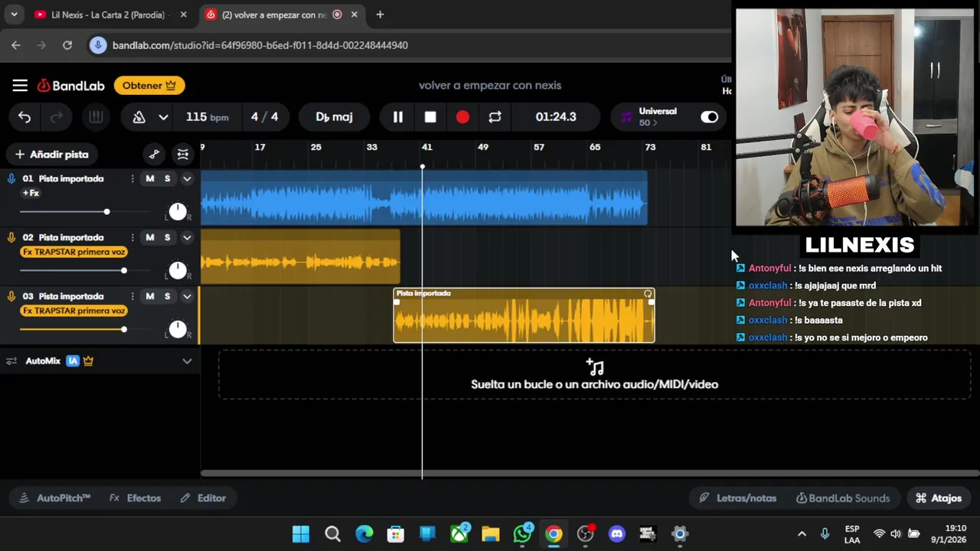Select the microphone icon of track 01
Screen dimensions: 980x551
(11, 178)
